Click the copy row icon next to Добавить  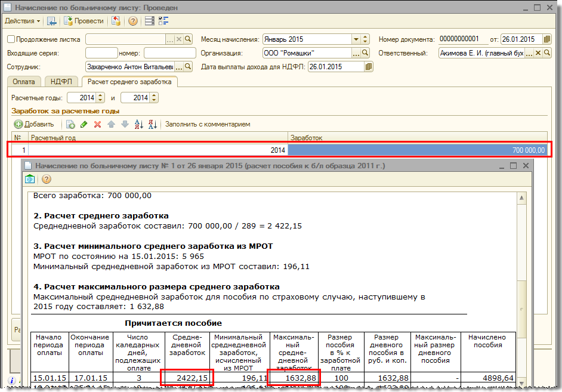[x=70, y=124]
